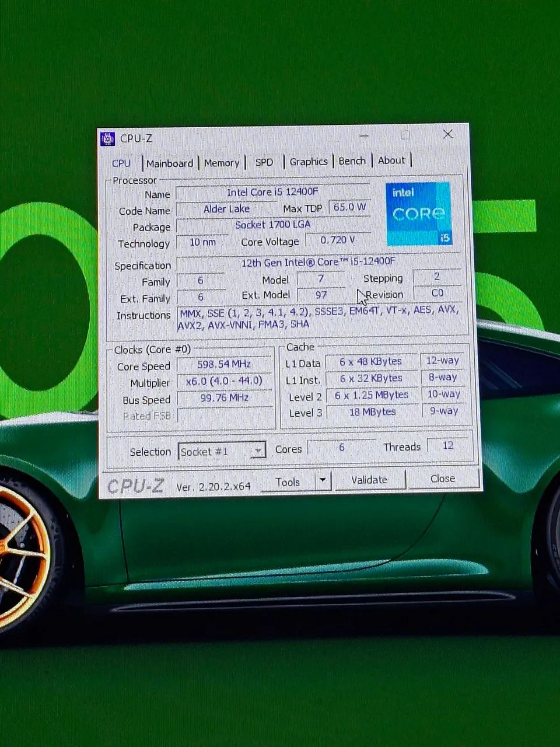This screenshot has height=747, width=560.
Task: Minimize the CPU-Z window
Action: (364, 136)
